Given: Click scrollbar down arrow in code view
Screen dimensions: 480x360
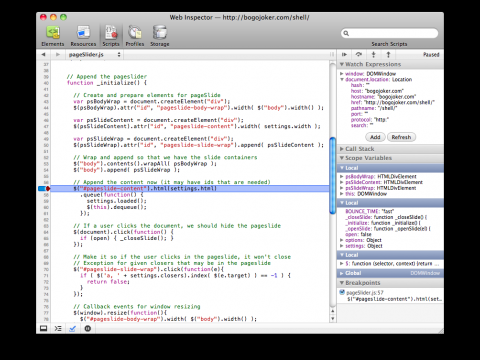Looking at the screenshot, I should pos(332,318).
